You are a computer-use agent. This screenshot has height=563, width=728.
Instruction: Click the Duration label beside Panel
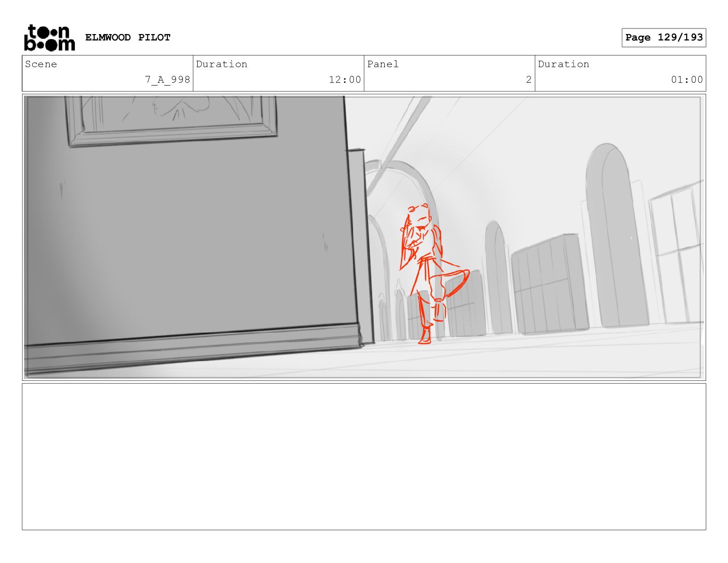tap(563, 64)
